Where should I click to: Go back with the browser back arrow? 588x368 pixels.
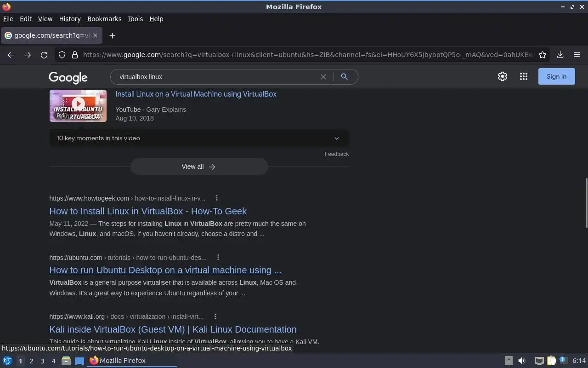pos(11,55)
